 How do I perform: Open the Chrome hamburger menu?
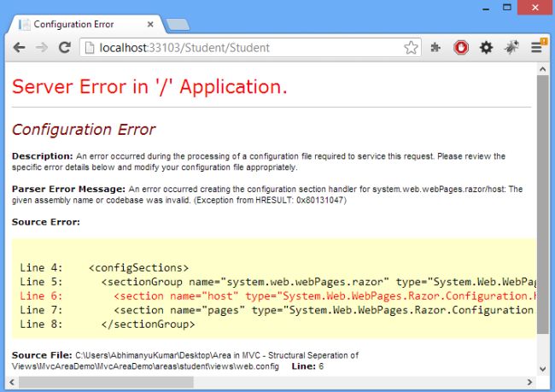[x=536, y=48]
